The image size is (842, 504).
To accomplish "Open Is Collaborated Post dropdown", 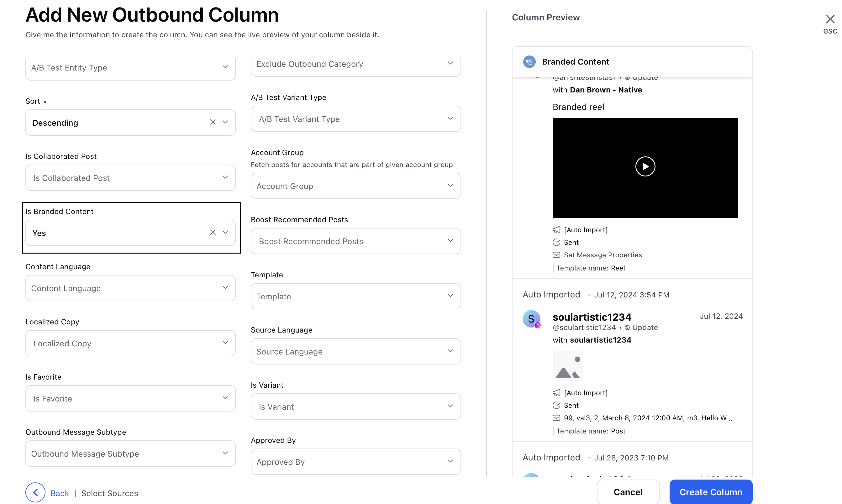I will pos(130,178).
